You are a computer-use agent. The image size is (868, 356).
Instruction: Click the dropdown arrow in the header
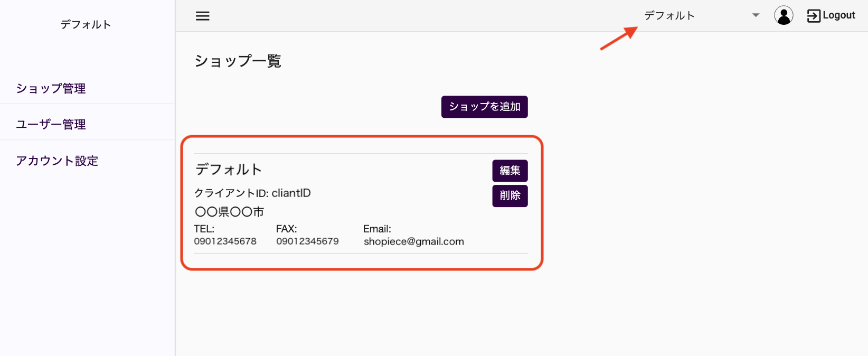click(756, 15)
